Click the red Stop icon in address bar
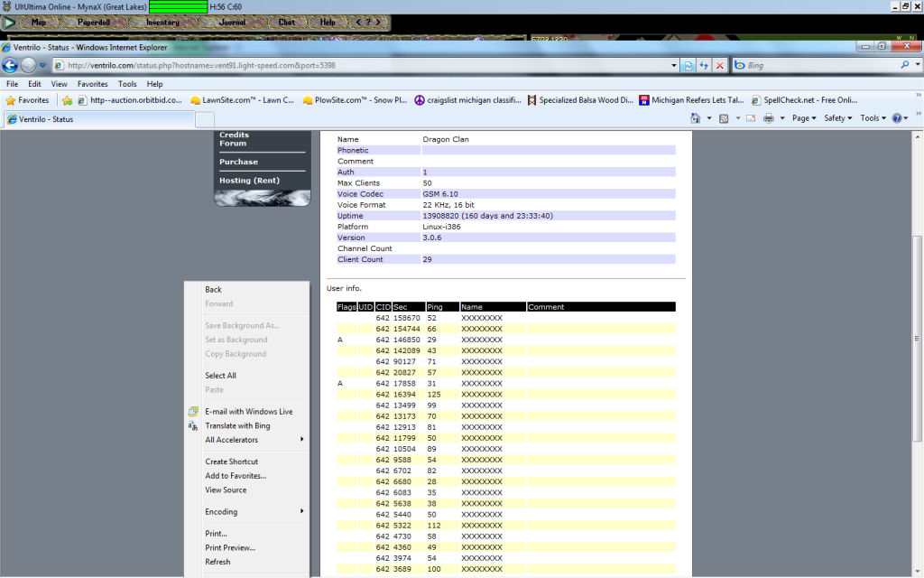 (x=719, y=65)
